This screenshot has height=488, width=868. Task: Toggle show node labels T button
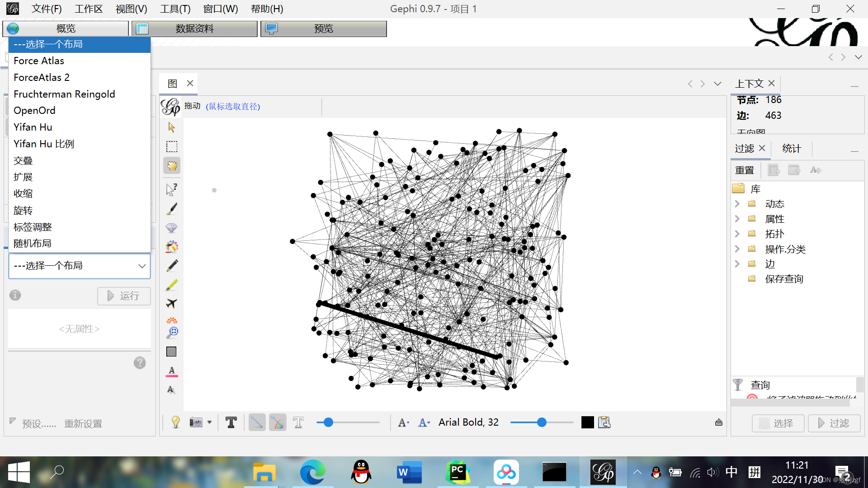[x=231, y=422]
